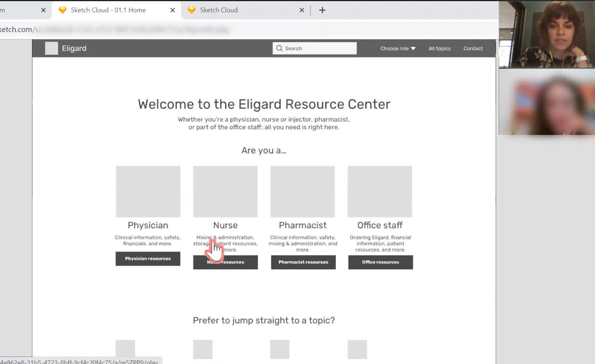Click the fourth topic placeholder under the jump-to-topic heading

(x=357, y=349)
